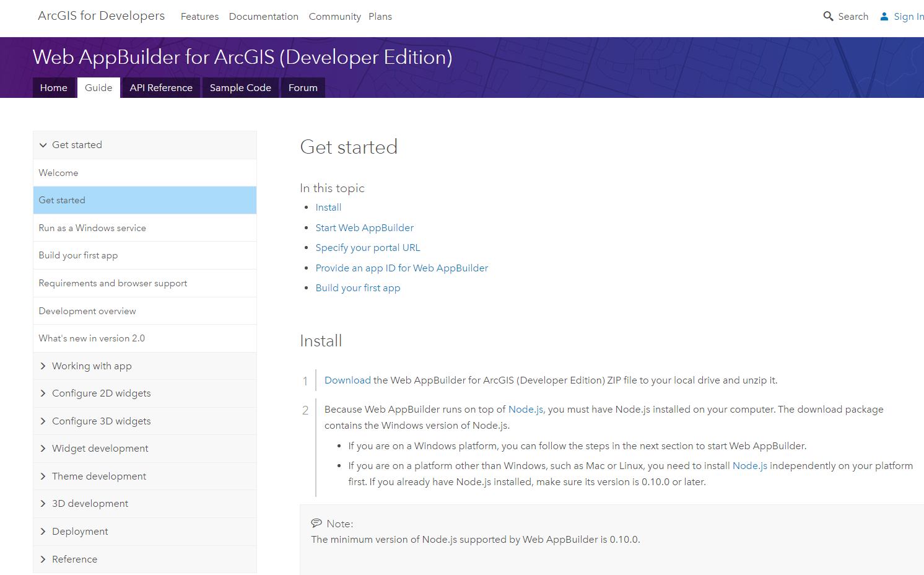Open the API Reference tab

161,87
